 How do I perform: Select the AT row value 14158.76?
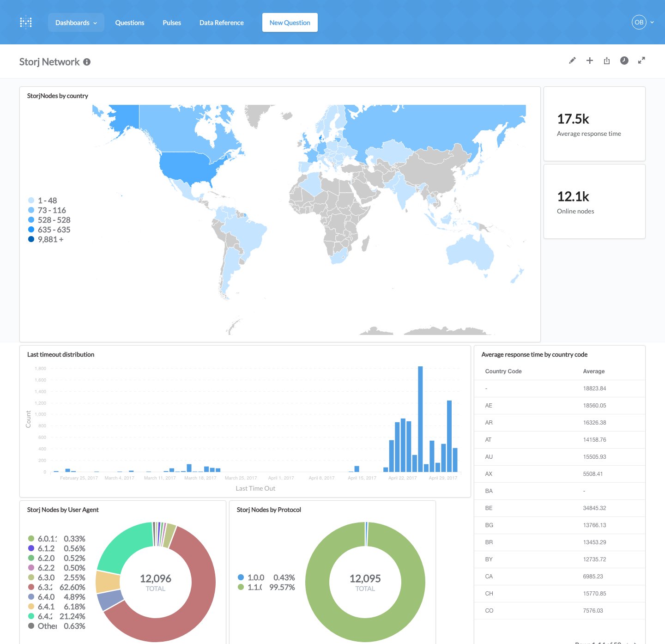tap(595, 440)
